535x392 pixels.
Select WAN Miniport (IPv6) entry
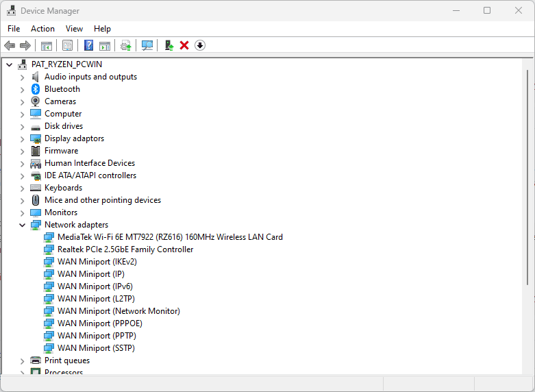(95, 286)
